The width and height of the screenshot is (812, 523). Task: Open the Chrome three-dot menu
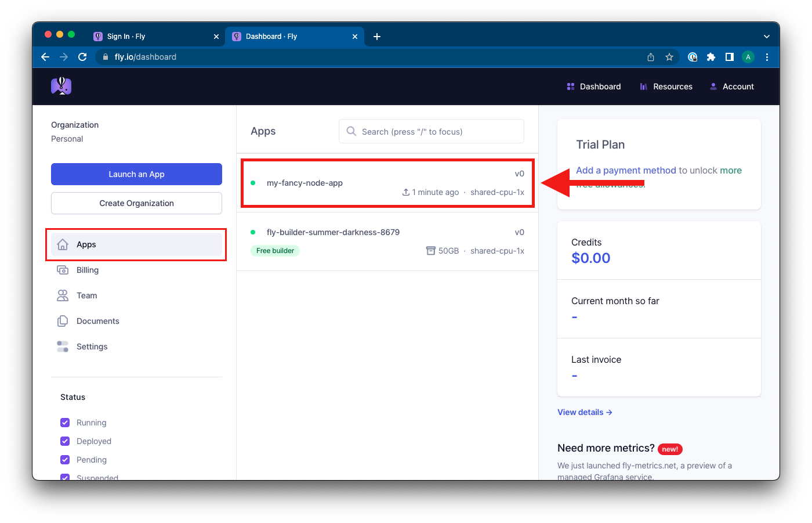pos(767,57)
